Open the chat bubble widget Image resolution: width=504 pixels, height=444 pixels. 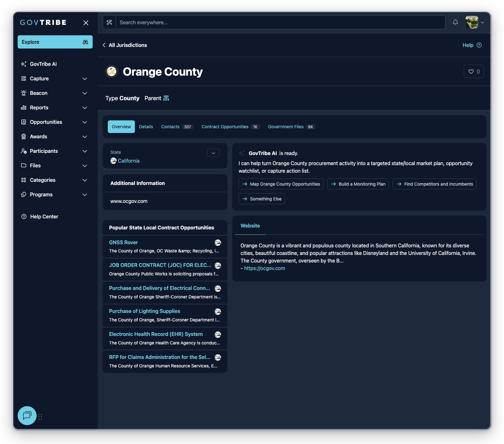27,416
